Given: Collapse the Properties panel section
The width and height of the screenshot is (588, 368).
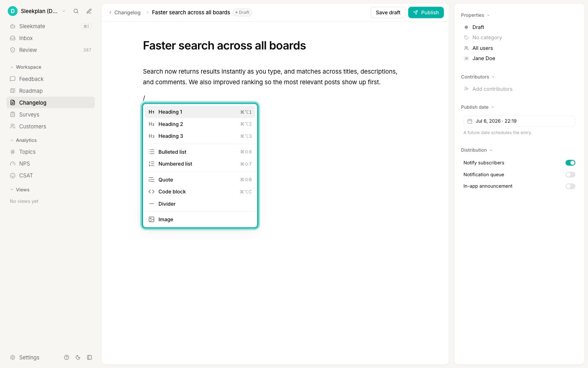Looking at the screenshot, I should click(475, 15).
